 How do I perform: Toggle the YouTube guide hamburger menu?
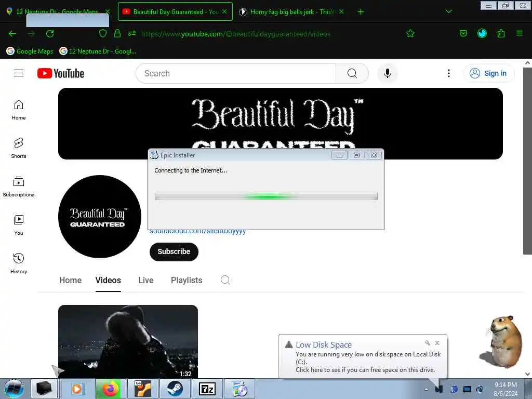[x=19, y=73]
